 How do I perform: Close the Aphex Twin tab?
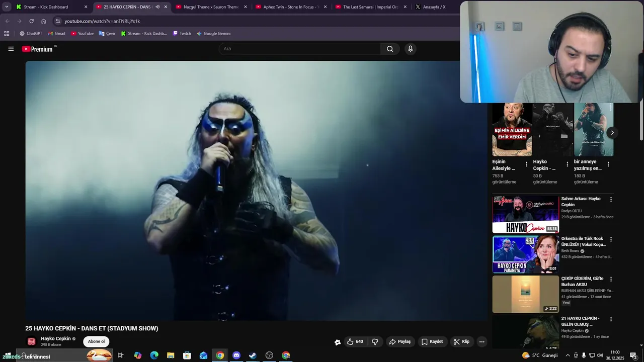tap(325, 7)
